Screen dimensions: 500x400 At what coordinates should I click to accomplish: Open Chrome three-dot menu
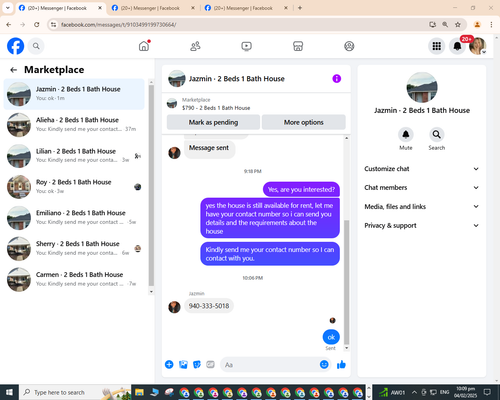pyautogui.click(x=491, y=24)
